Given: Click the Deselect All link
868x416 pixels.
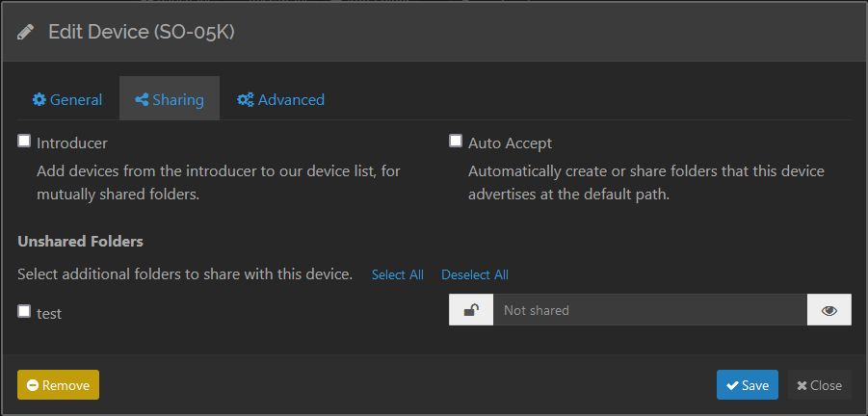Looking at the screenshot, I should point(475,274).
